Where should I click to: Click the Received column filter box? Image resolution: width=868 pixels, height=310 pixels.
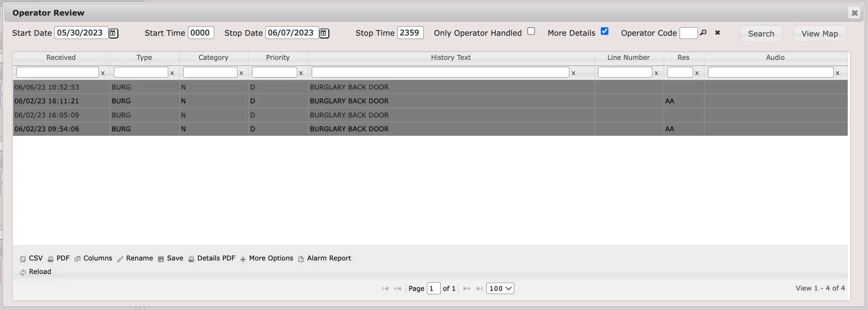58,73
